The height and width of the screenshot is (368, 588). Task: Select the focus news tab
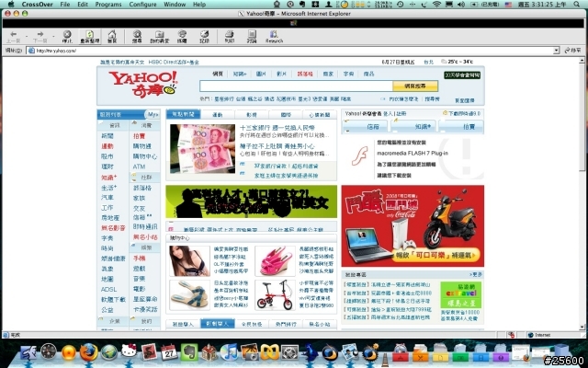pyautogui.click(x=184, y=114)
